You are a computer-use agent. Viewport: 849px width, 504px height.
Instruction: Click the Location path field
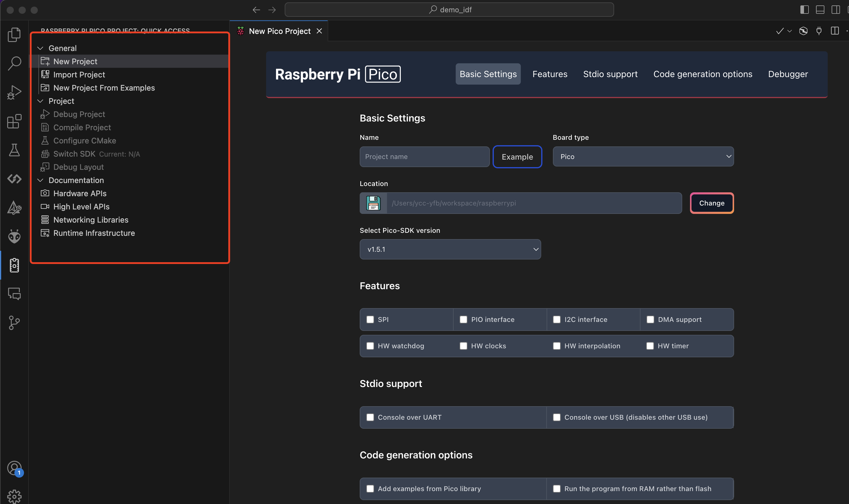[534, 203]
